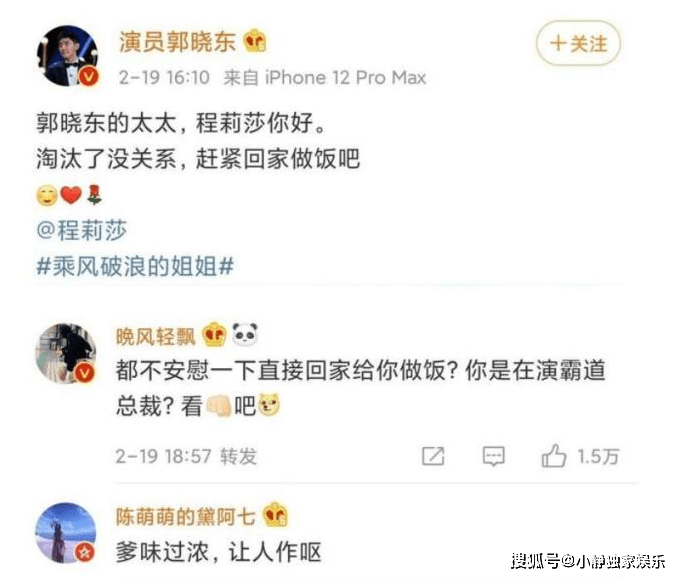
Task: Click the crown badge beside 陈萌萌的黛阿七
Action: (275, 515)
